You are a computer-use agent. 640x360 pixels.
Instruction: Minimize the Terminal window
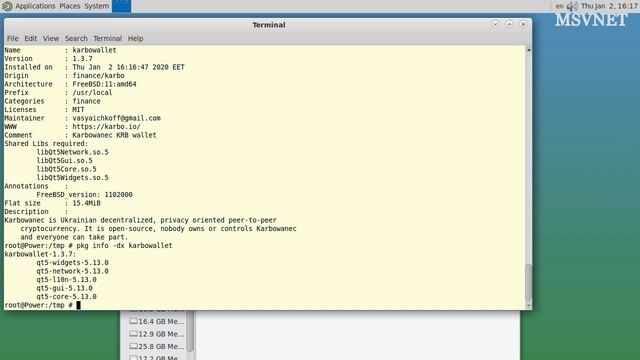click(495, 24)
